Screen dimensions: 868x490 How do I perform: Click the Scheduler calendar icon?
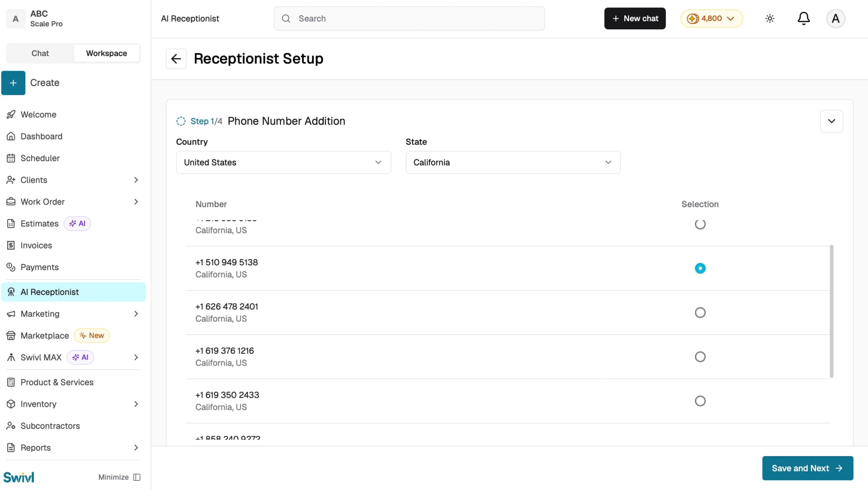11,158
